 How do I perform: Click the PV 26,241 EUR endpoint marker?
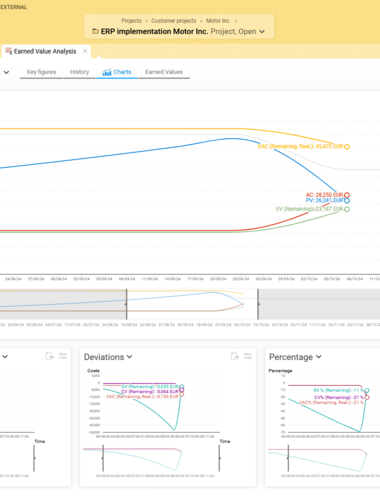click(347, 201)
